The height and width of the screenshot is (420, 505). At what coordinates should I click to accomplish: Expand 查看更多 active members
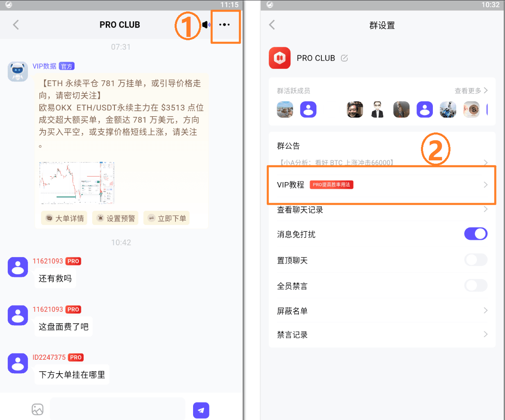(x=471, y=91)
